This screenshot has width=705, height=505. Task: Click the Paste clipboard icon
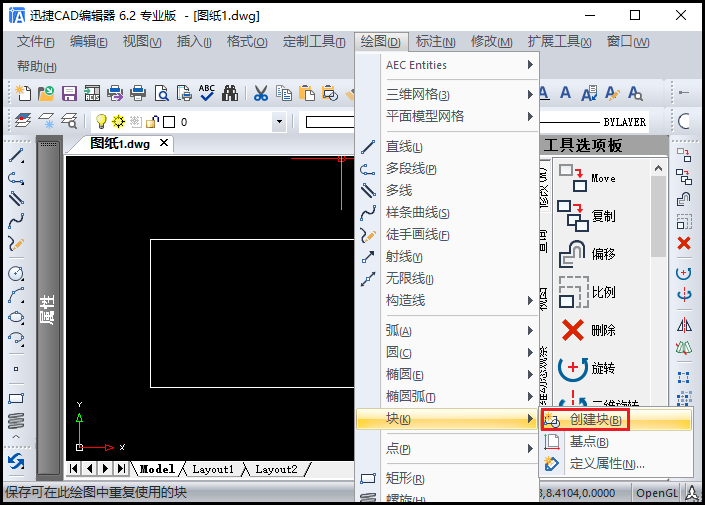coord(307,93)
